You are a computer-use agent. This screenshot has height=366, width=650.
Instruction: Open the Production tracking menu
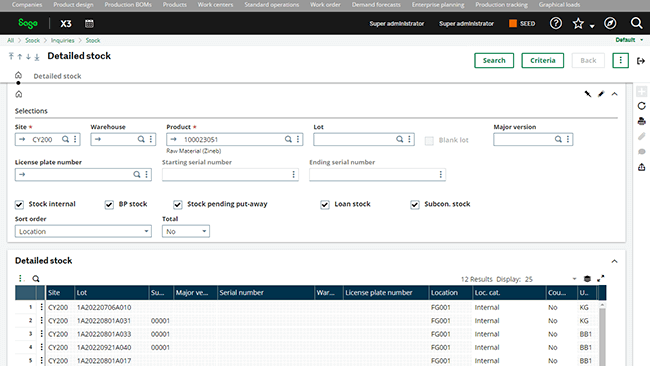[502, 5]
